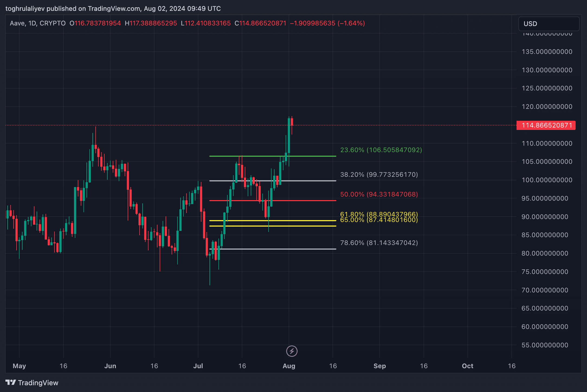The image size is (587, 392).
Task: Click the Sep label on time axis
Action: pos(380,366)
